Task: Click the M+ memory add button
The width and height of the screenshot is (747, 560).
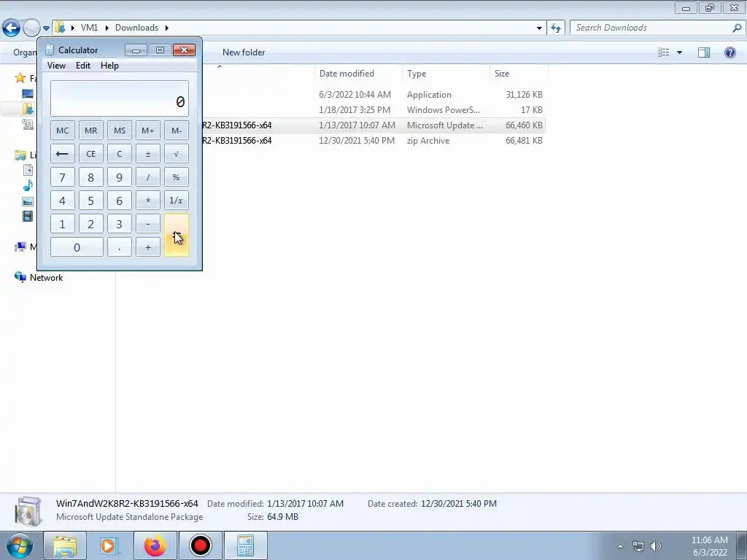Action: pyautogui.click(x=147, y=131)
